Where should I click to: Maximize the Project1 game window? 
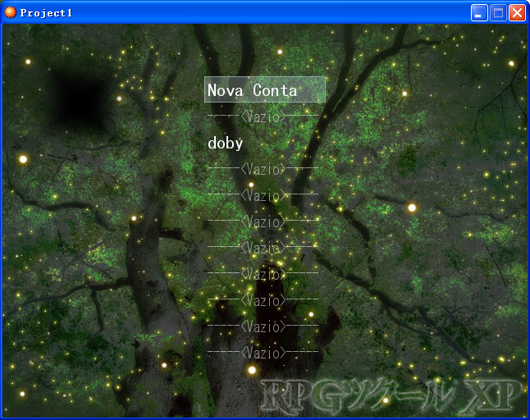[x=498, y=13]
